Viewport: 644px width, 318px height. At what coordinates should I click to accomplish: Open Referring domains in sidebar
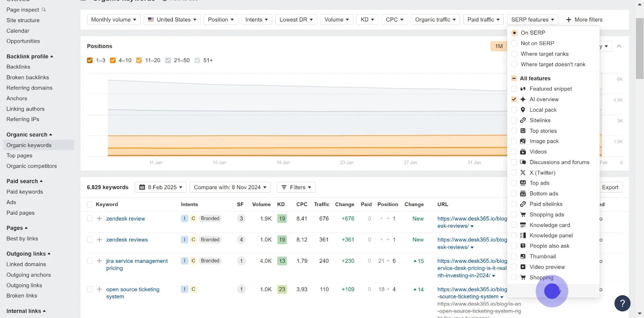pyautogui.click(x=29, y=88)
